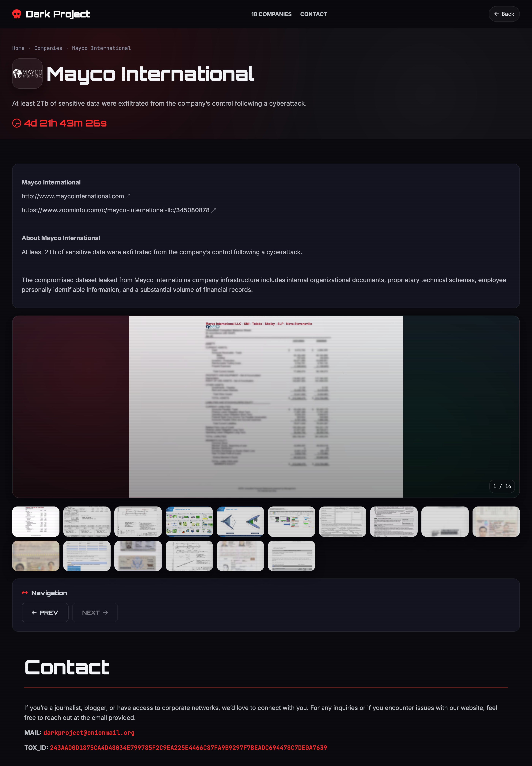Viewport: 532px width, 766px height.
Task: Click the 1 / 16 image counter
Action: (x=502, y=486)
